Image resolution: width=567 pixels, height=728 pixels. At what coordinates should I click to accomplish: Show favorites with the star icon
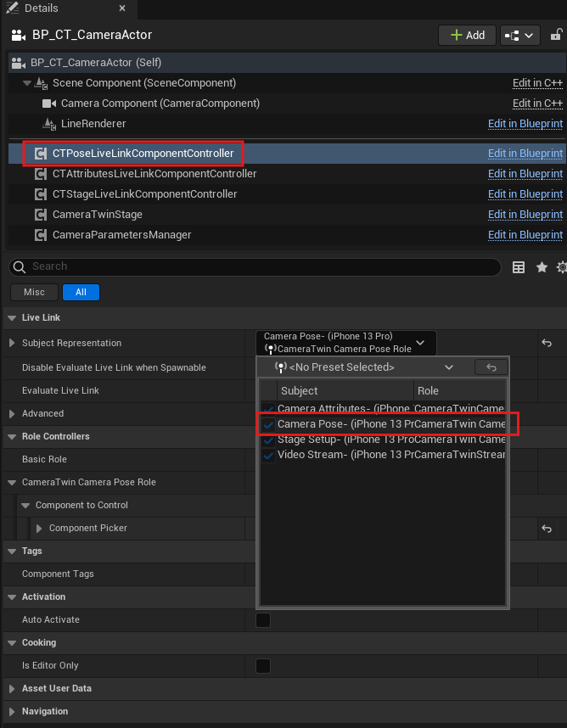point(542,267)
